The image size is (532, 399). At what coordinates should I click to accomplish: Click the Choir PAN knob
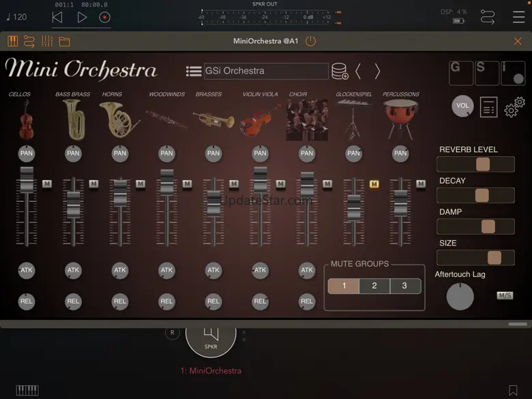[x=307, y=153]
